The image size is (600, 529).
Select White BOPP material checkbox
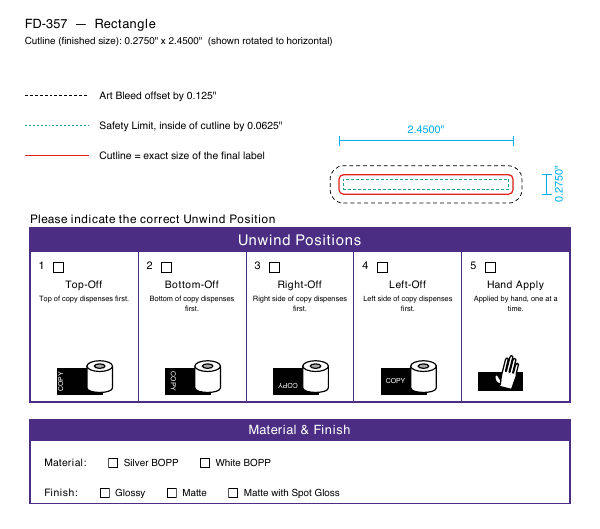coord(205,463)
